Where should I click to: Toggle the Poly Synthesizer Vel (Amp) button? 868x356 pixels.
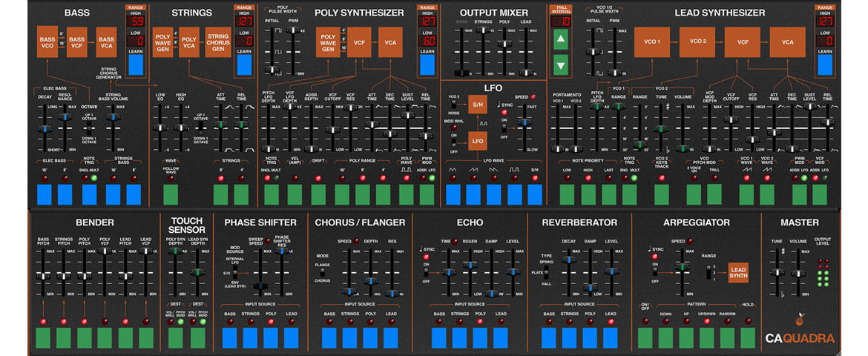[x=295, y=194]
